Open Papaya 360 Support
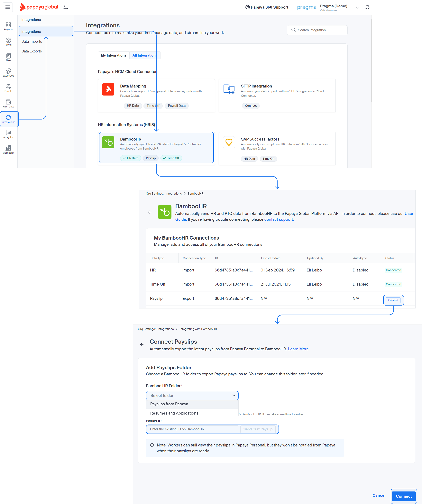 (267, 7)
